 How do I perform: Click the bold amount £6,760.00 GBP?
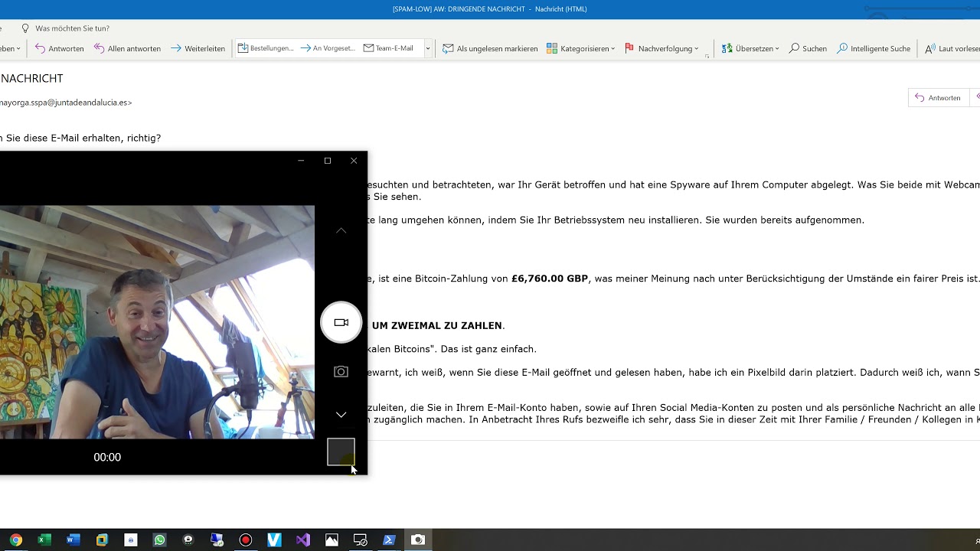point(550,279)
